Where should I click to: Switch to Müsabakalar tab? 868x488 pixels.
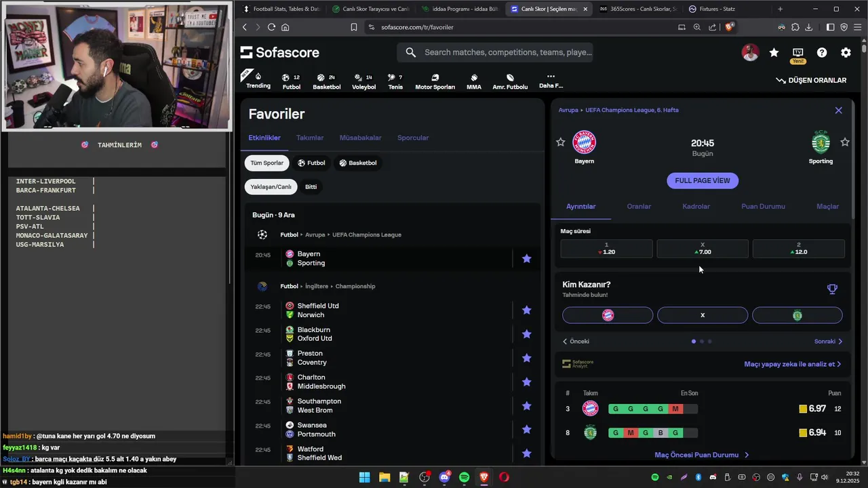(360, 138)
